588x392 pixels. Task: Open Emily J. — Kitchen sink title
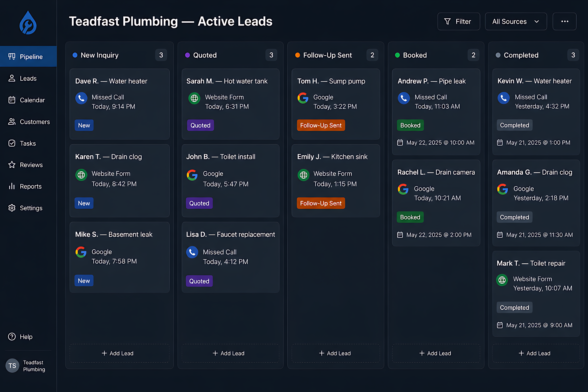click(332, 157)
